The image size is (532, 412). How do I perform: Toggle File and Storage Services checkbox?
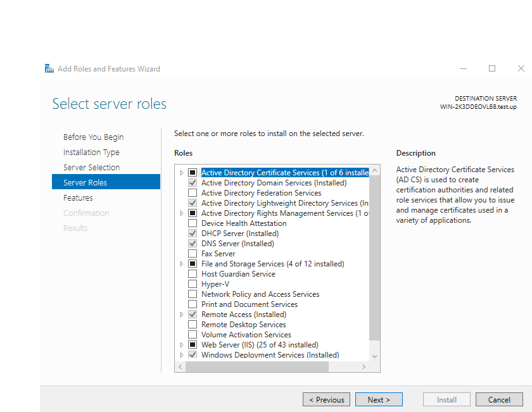pyautogui.click(x=193, y=264)
